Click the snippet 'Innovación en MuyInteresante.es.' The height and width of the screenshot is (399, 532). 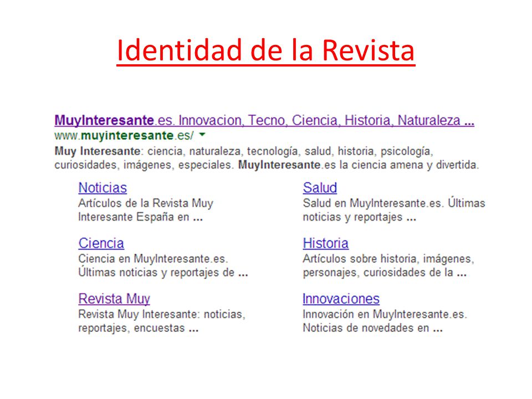coord(385,315)
